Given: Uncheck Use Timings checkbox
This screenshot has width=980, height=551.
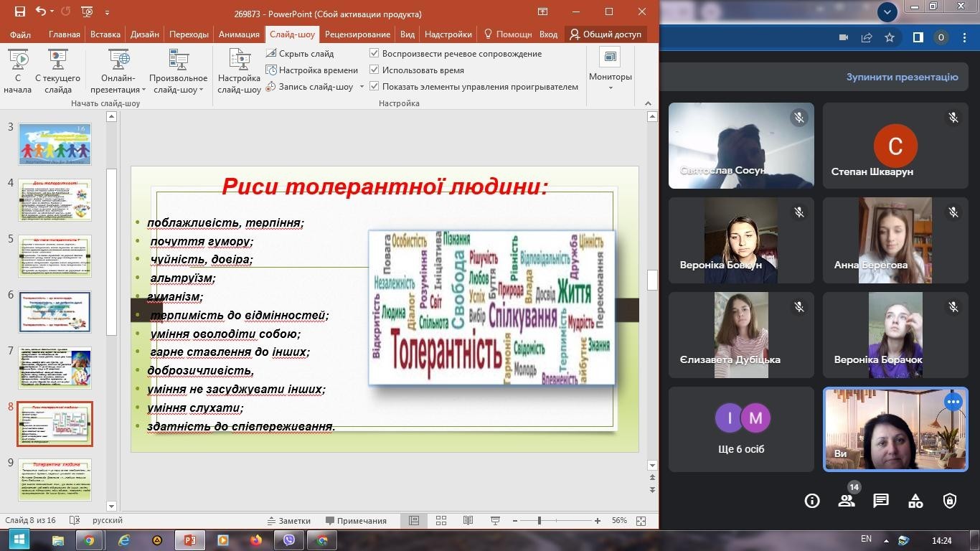Looking at the screenshot, I should click(x=374, y=70).
